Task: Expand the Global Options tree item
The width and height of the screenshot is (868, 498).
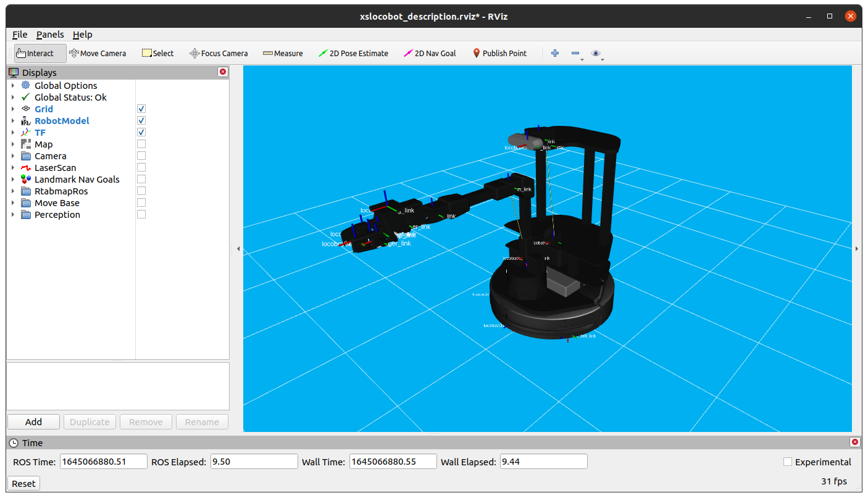Action: pyautogui.click(x=13, y=86)
